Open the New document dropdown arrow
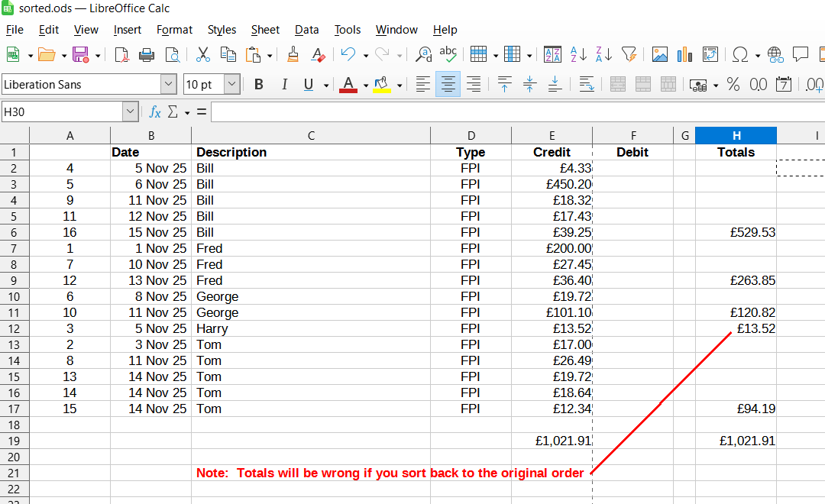 coord(30,55)
